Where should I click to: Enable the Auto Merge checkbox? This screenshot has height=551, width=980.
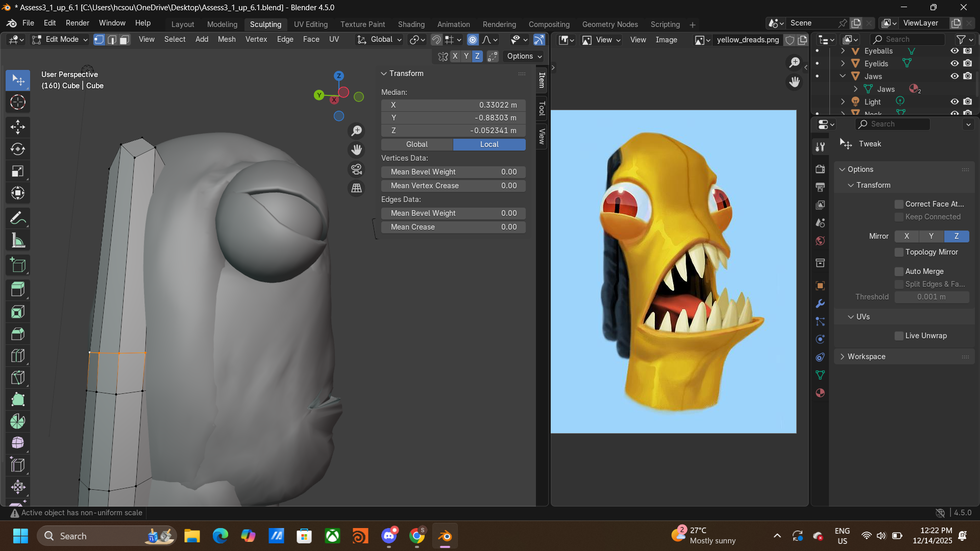[899, 271]
